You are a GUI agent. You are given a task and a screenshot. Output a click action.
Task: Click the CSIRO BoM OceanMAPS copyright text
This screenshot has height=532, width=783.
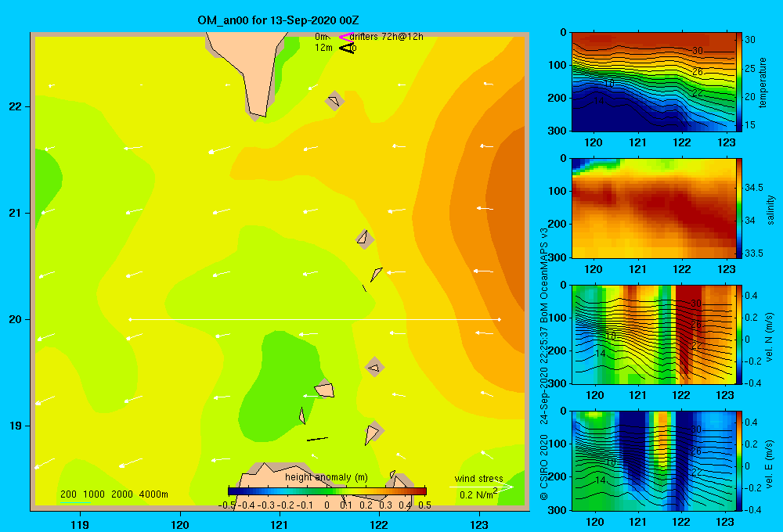544,365
